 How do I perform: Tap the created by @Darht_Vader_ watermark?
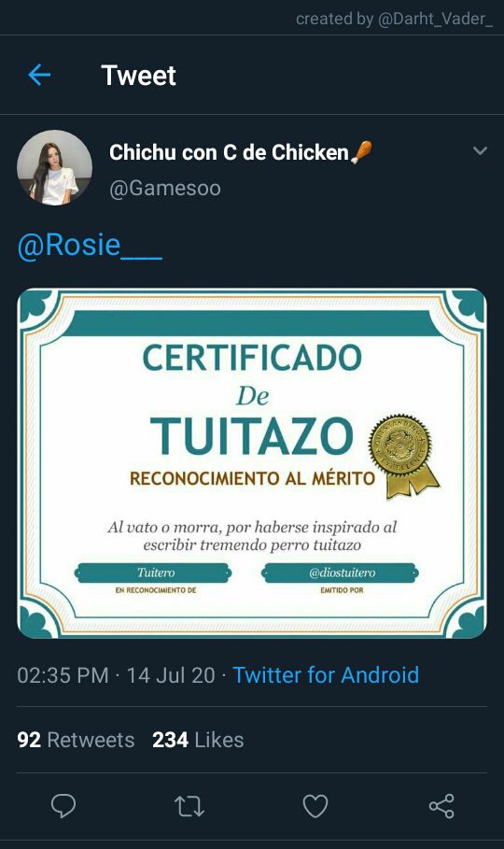point(394,19)
